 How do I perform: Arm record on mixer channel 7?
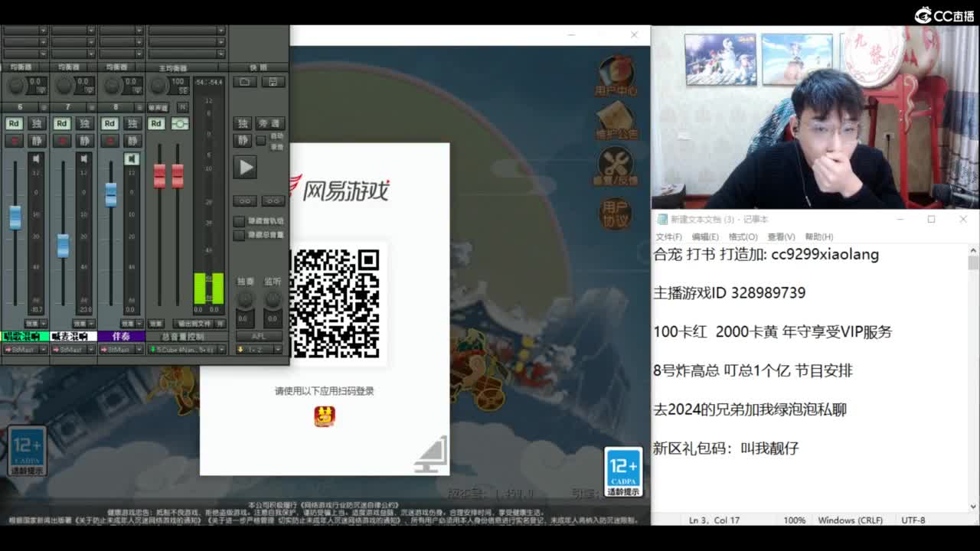62,141
